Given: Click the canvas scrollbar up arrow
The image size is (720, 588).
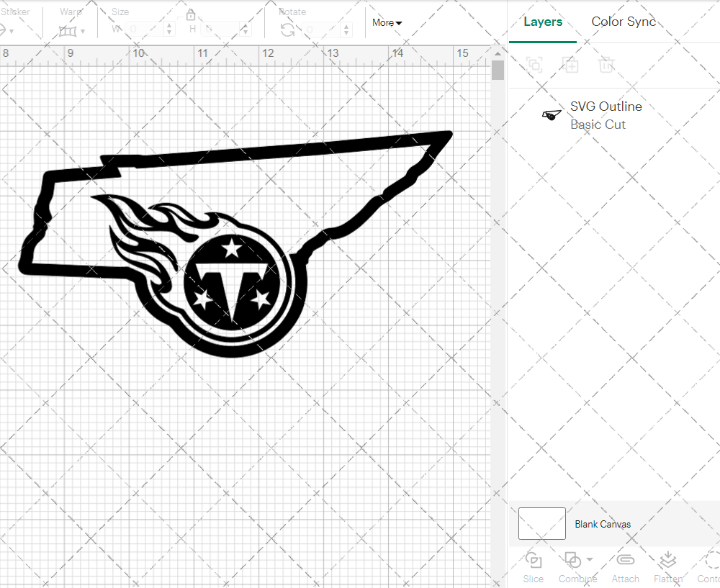Looking at the screenshot, I should click(498, 54).
